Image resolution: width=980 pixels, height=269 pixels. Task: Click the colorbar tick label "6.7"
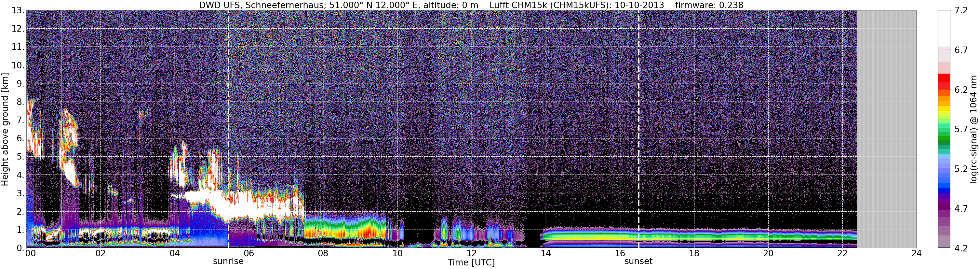pos(961,50)
